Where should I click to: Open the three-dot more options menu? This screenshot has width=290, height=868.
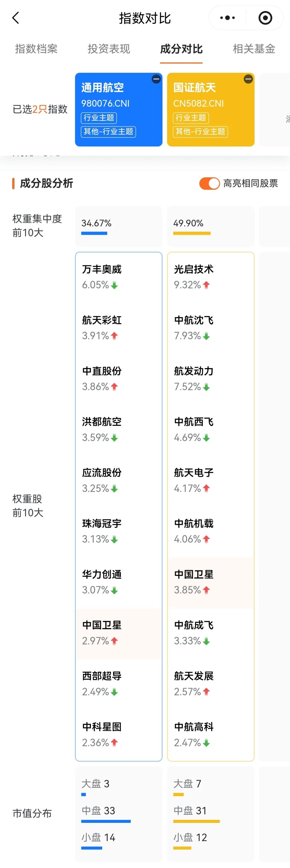[x=227, y=17]
